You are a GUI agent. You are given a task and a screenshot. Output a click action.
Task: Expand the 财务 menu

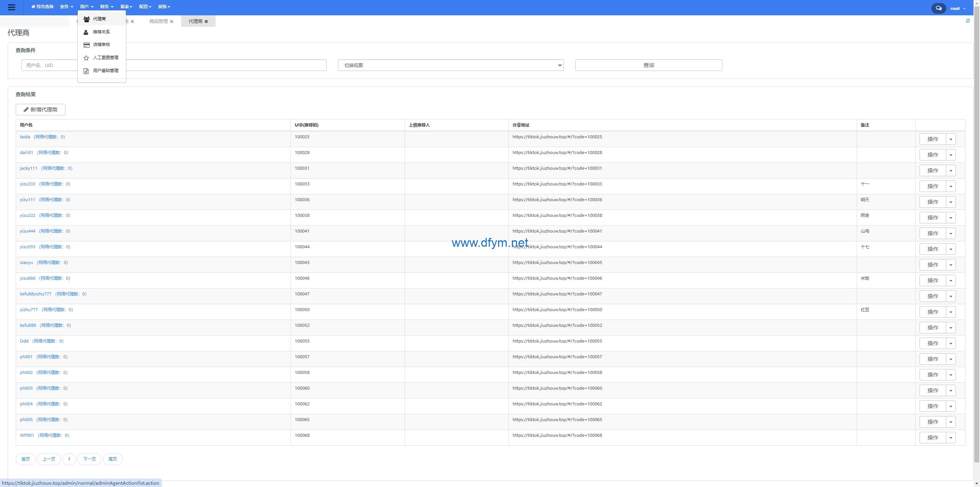click(107, 7)
